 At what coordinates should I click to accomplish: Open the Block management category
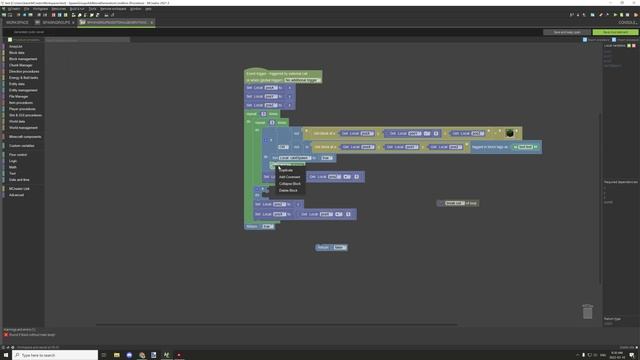23,59
